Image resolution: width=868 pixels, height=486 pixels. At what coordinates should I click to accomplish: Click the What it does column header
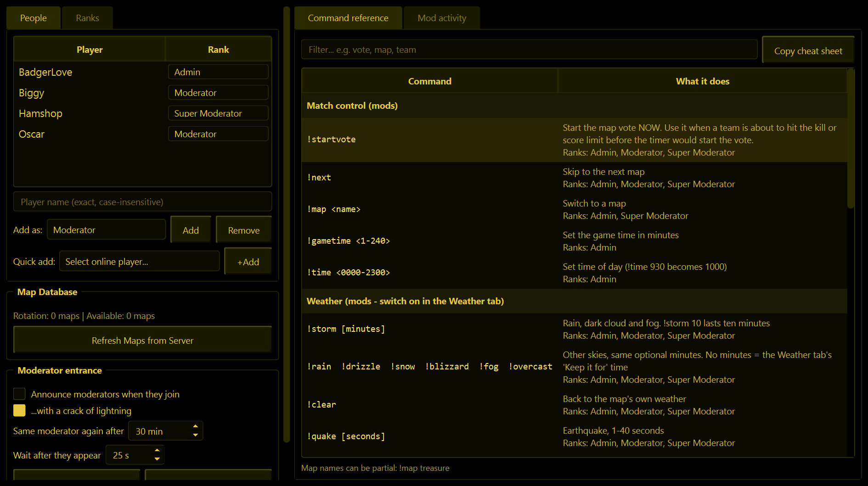[x=702, y=81]
